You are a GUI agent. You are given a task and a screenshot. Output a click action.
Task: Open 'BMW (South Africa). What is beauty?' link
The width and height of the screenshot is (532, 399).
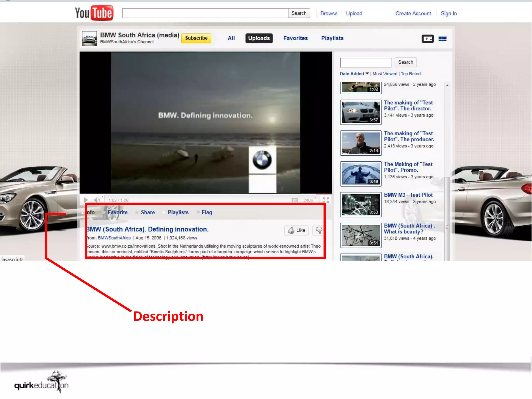(x=409, y=229)
